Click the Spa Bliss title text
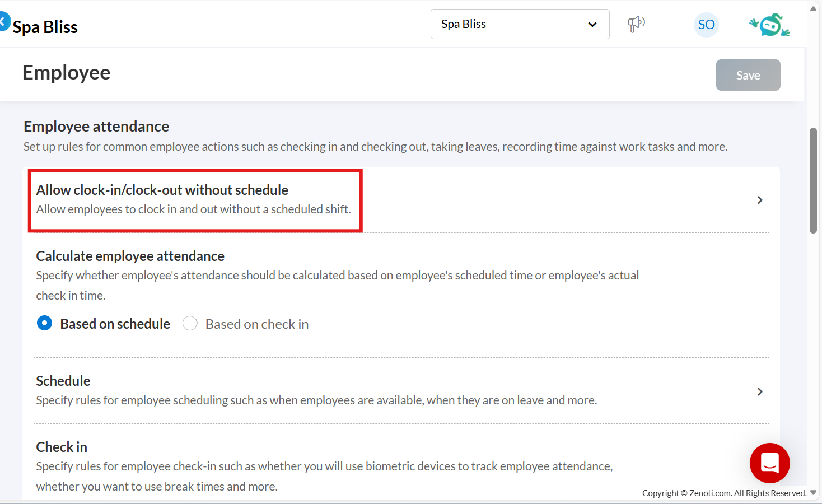 coord(45,27)
